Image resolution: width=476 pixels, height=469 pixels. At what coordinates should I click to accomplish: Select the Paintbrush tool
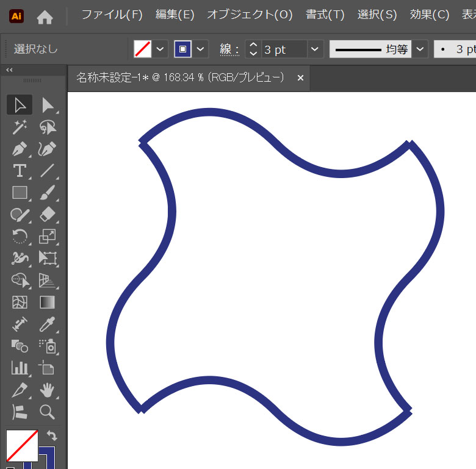[48, 192]
